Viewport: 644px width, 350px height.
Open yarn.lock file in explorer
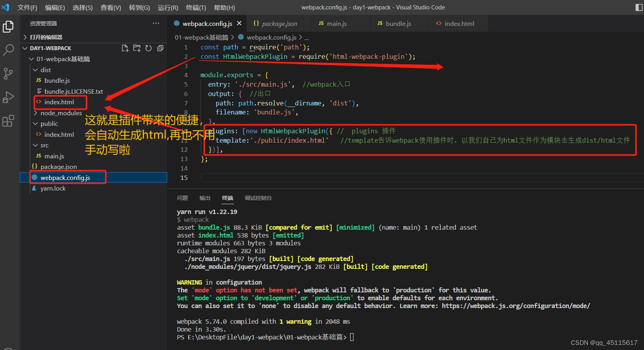point(53,188)
